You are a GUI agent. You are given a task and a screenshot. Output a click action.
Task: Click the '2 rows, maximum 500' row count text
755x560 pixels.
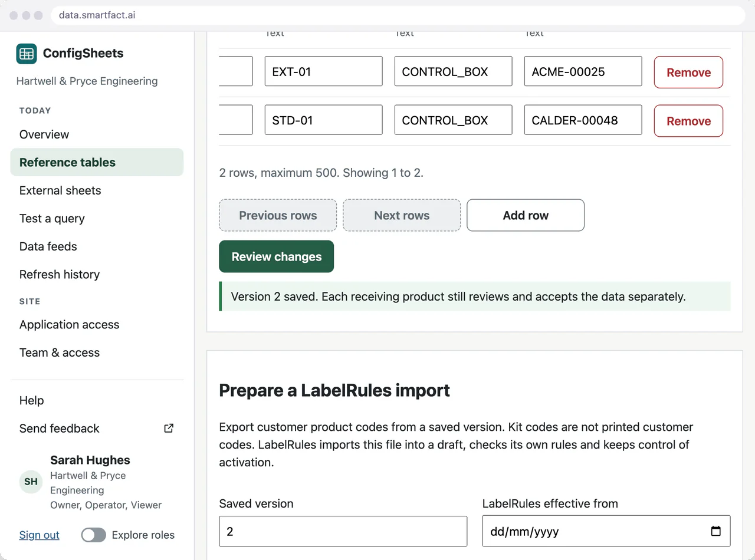pos(321,173)
